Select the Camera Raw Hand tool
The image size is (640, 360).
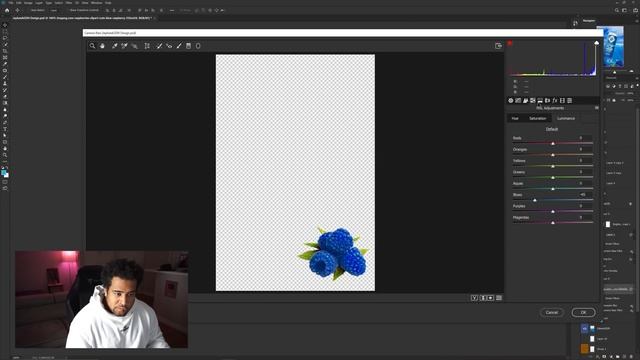(102, 46)
